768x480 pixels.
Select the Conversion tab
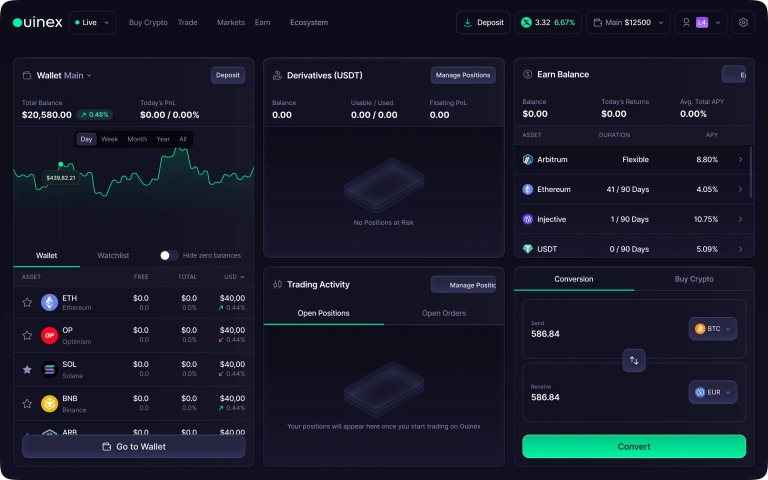pyautogui.click(x=574, y=279)
